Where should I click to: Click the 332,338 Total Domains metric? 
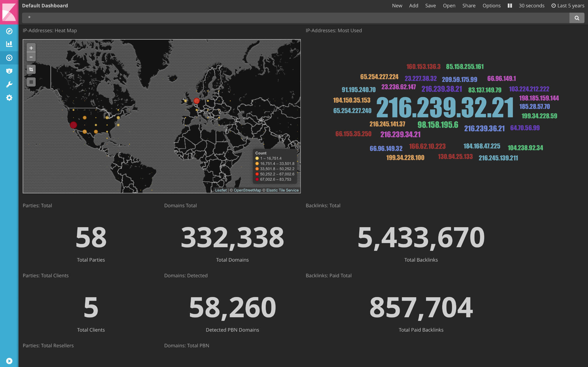tap(232, 237)
